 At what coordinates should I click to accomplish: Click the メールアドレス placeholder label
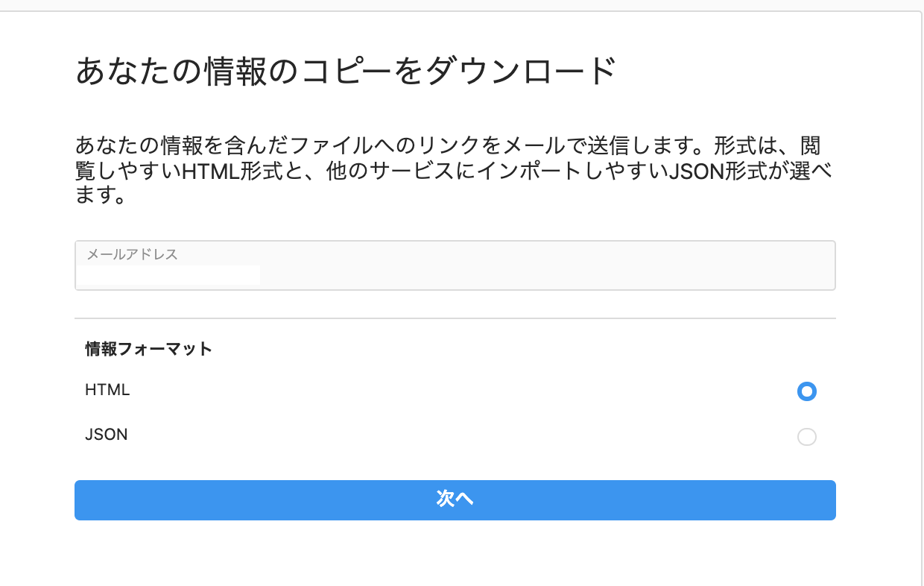click(x=133, y=254)
